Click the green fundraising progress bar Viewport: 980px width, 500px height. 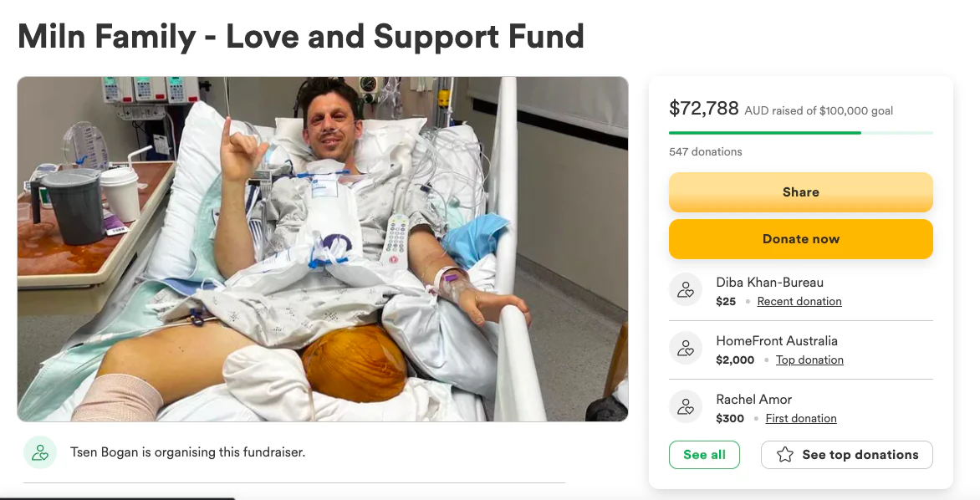point(765,132)
